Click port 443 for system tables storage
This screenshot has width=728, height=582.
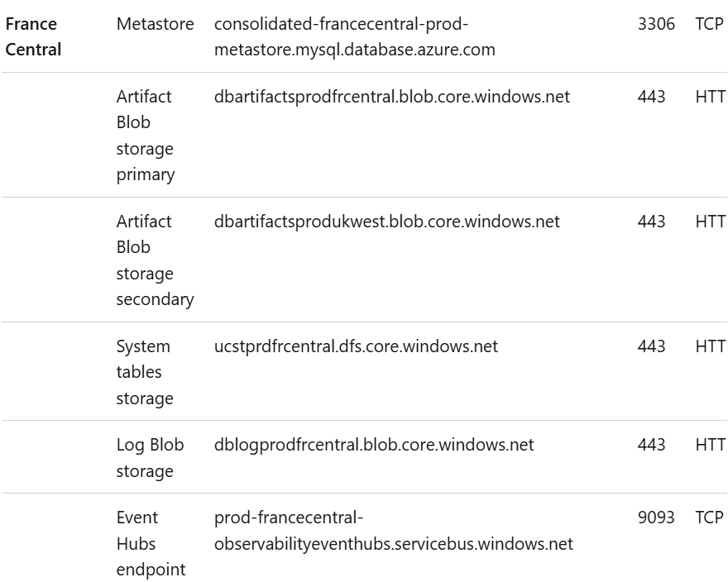651,346
